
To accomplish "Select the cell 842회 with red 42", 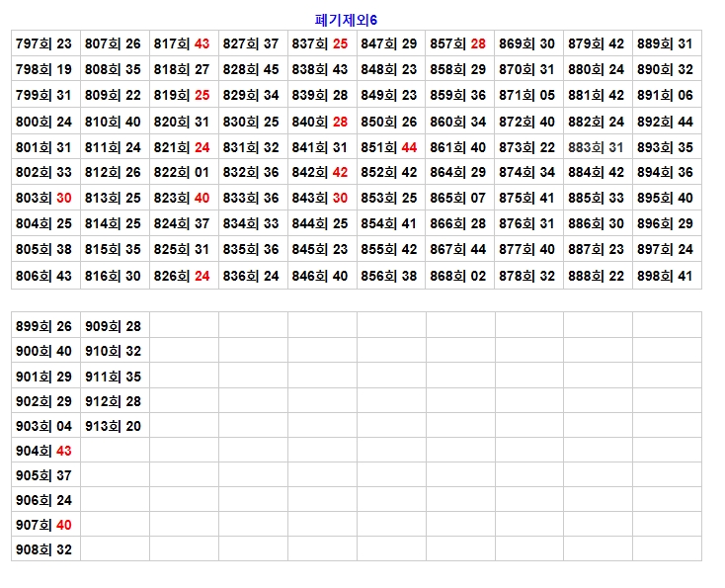I will 321,172.
